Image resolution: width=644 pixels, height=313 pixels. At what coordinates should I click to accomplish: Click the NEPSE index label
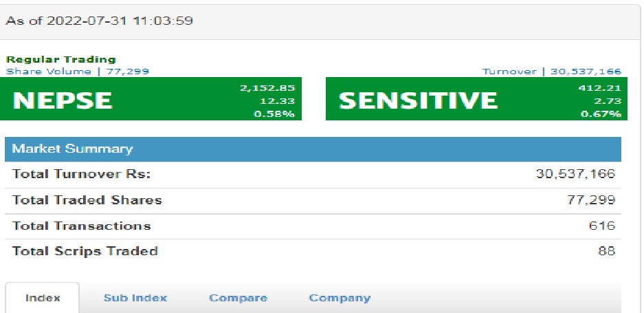click(x=63, y=100)
